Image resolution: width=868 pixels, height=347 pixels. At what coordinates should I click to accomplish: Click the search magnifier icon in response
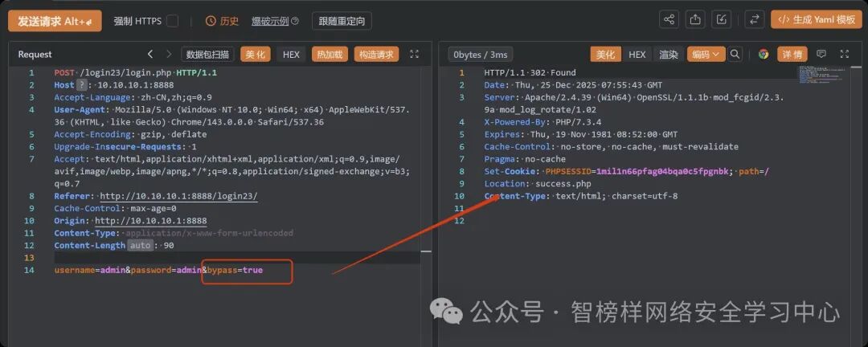tap(735, 55)
